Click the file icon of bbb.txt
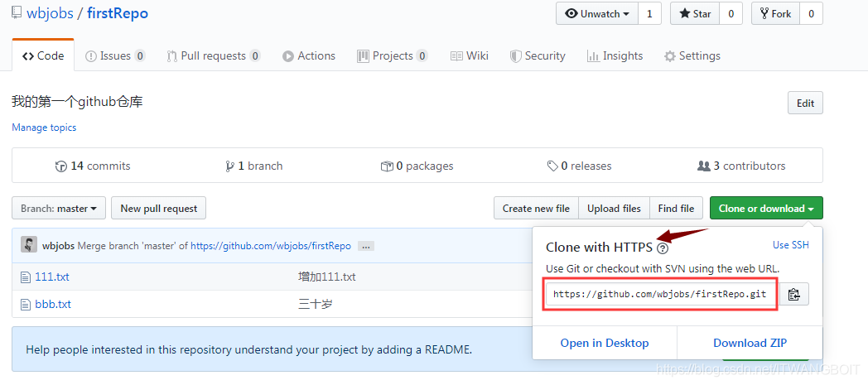Screen dimensions: 868x385 25,304
